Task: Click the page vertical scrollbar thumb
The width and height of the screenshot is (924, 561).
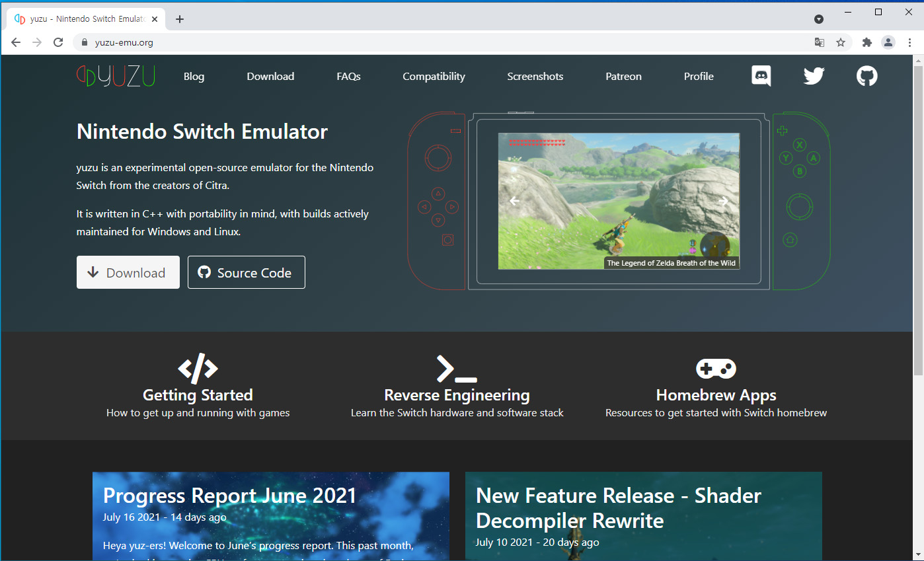Action: [x=918, y=221]
